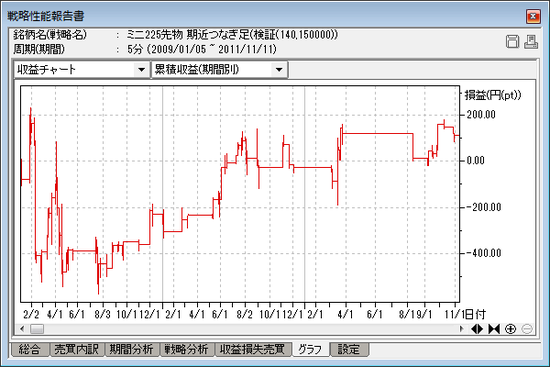Screen dimensions: 550x367
Task: Click the 周期(期間) label
Action: coord(39,49)
